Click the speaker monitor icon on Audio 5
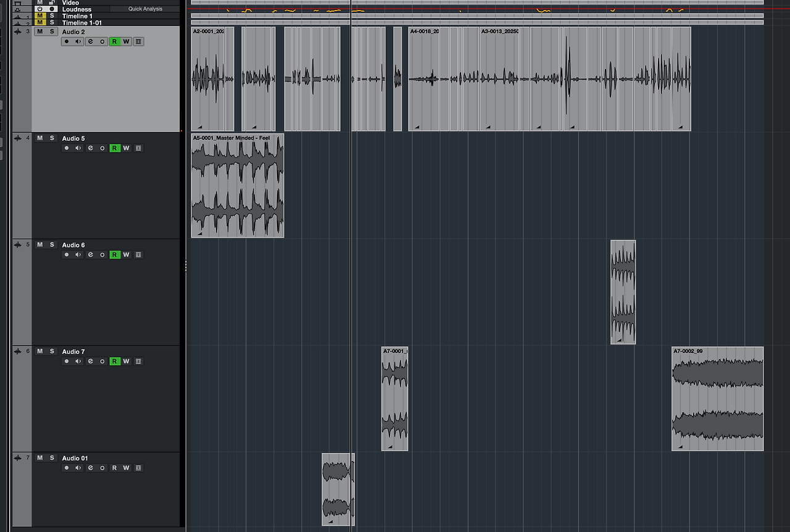790x532 pixels. (x=78, y=148)
